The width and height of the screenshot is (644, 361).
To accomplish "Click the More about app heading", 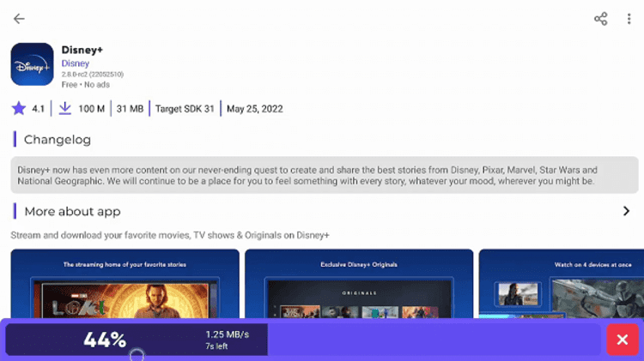I will (72, 211).
